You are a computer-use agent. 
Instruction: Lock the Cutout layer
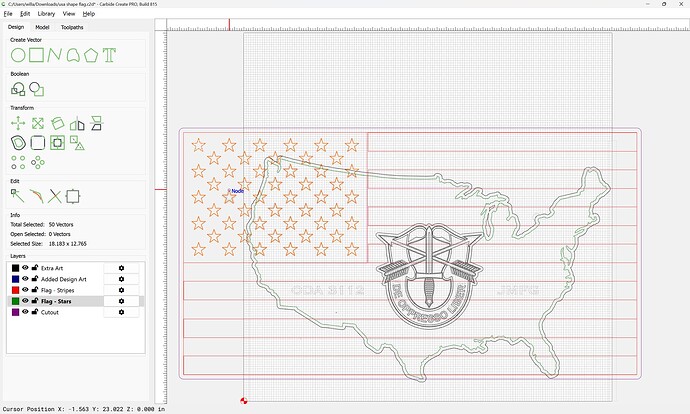coord(35,311)
